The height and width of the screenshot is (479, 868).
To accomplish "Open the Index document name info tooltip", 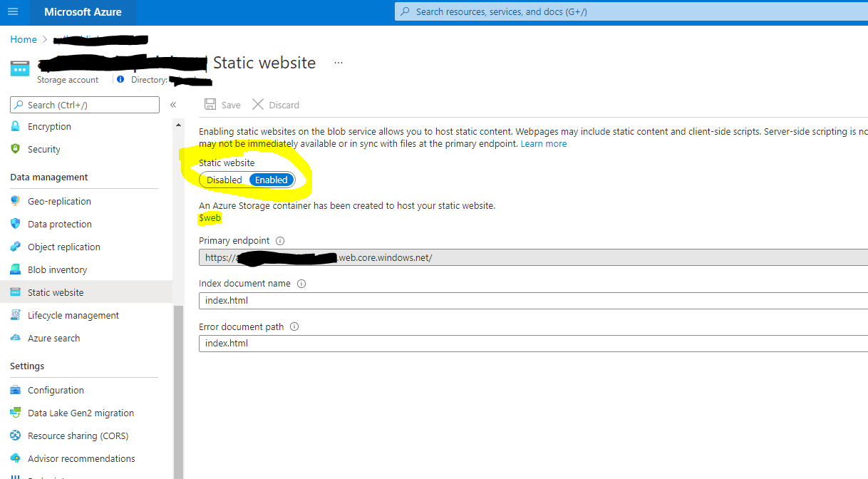I will tap(300, 283).
